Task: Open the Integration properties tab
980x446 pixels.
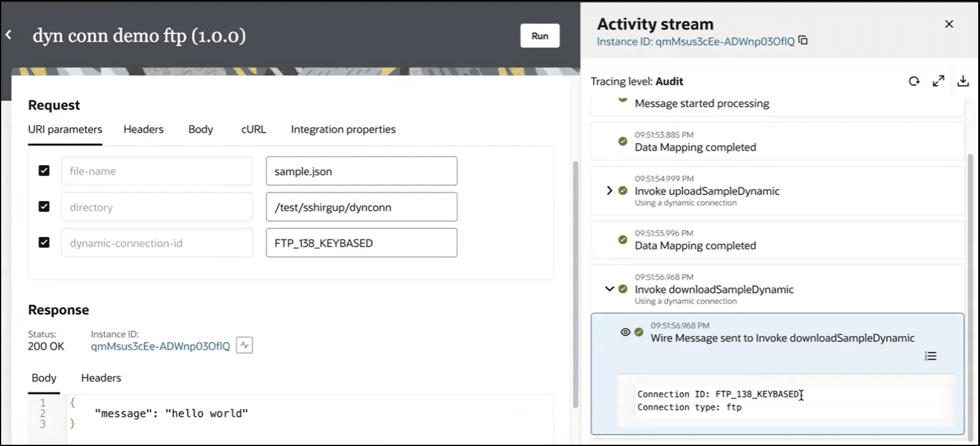Action: (x=343, y=129)
